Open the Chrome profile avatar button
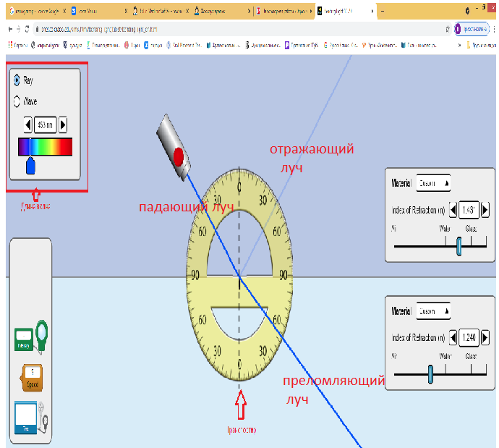Viewport: 499px width, 448px height. [x=472, y=29]
